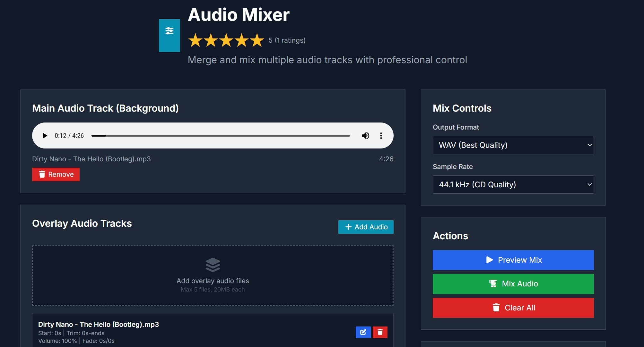Open the audio player three-dot menu
This screenshot has width=644, height=347.
point(381,136)
